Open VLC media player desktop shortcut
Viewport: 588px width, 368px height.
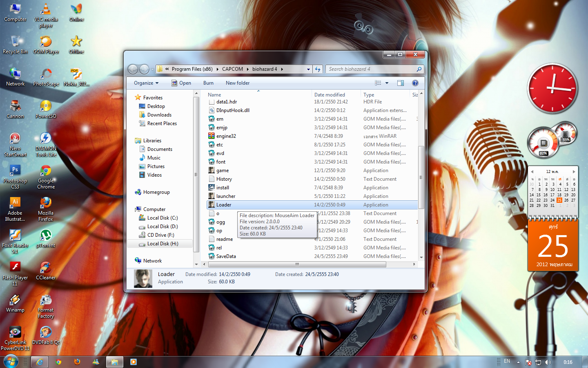click(46, 16)
